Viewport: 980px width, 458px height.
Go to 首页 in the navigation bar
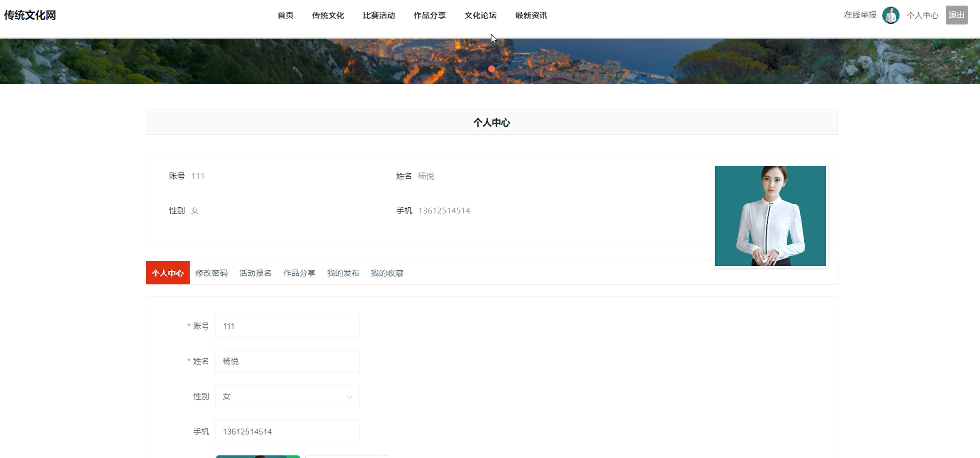pyautogui.click(x=285, y=15)
